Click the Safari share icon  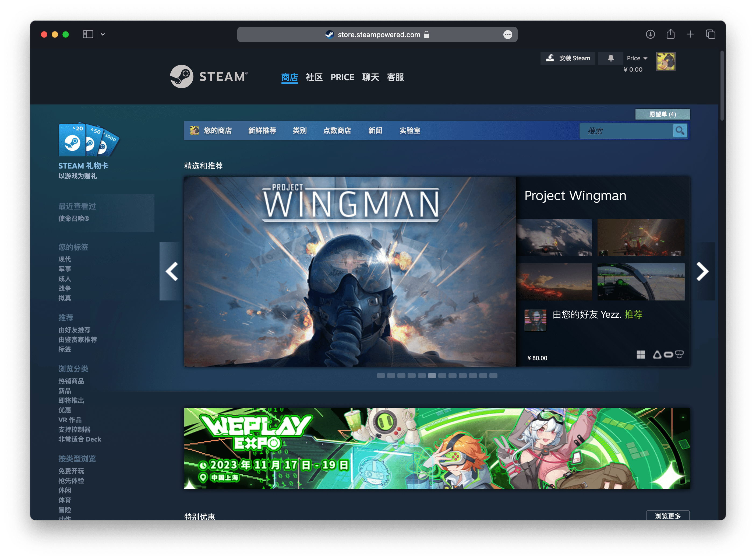tap(670, 34)
